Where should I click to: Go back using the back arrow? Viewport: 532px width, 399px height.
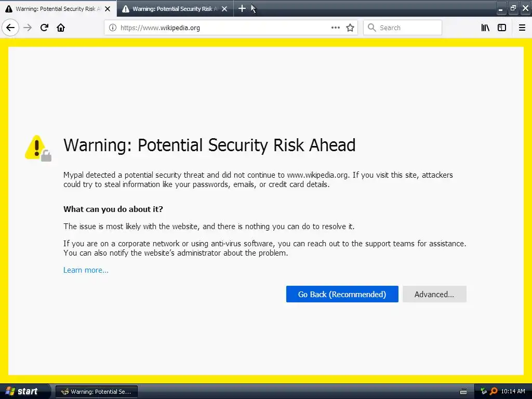pos(10,28)
